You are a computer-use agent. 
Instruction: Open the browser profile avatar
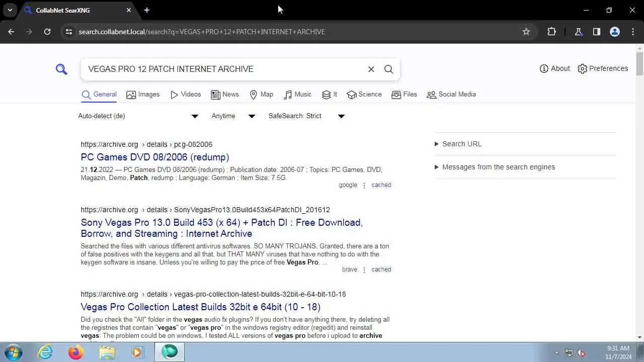(x=615, y=32)
